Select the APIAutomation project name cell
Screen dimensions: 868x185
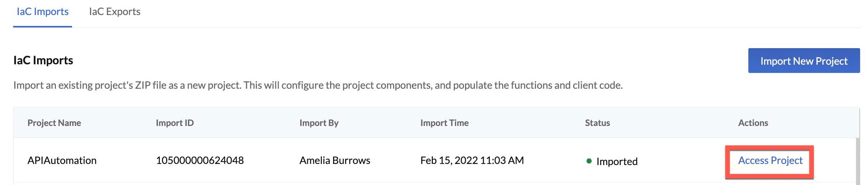[x=62, y=161]
